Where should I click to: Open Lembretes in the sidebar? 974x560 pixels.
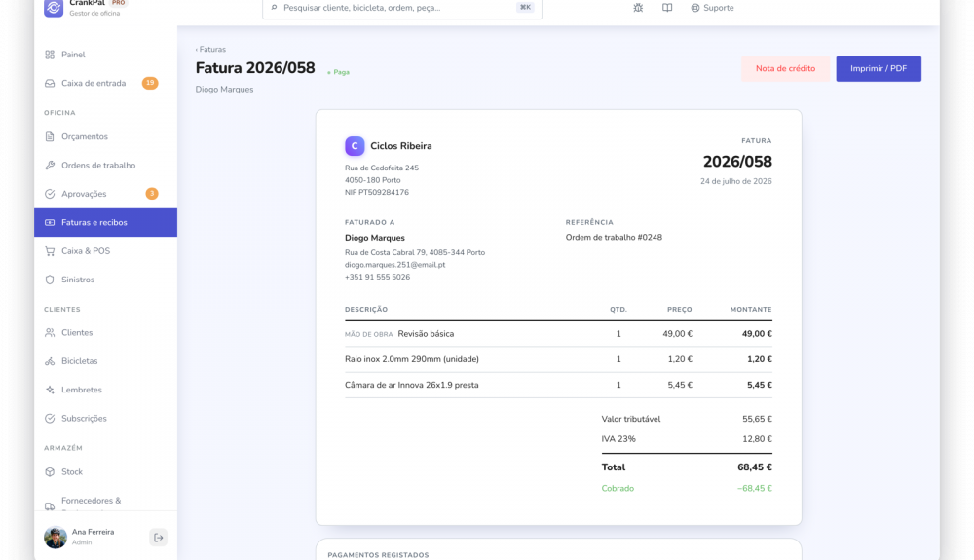point(105,390)
